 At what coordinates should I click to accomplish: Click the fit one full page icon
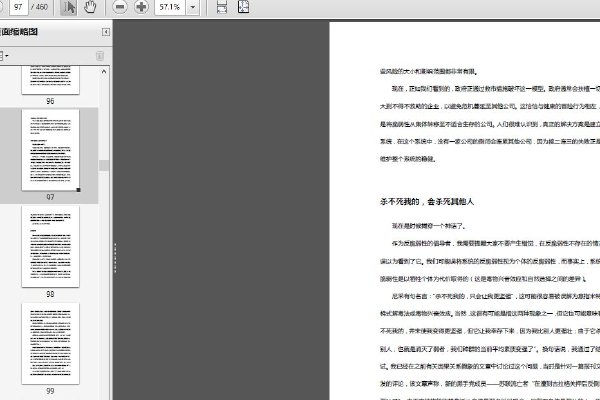(244, 7)
